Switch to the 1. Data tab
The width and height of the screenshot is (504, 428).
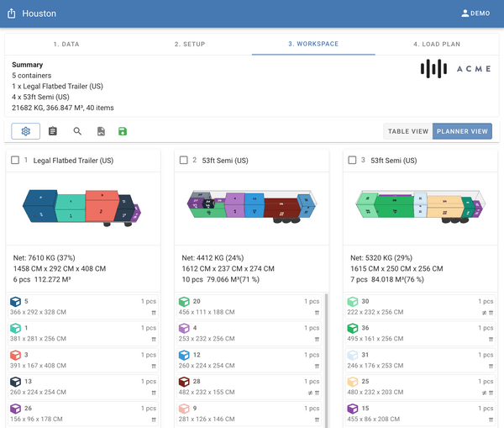pos(66,44)
